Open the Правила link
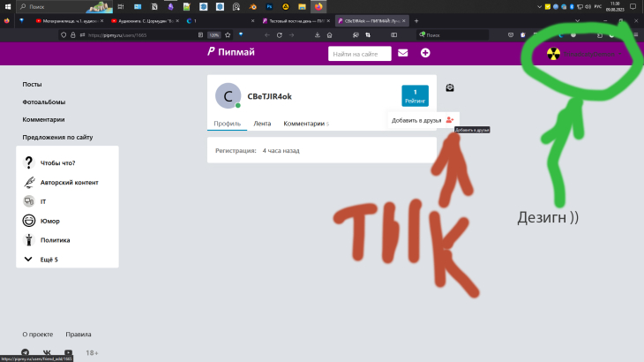Image resolution: width=644 pixels, height=362 pixels. point(79,335)
